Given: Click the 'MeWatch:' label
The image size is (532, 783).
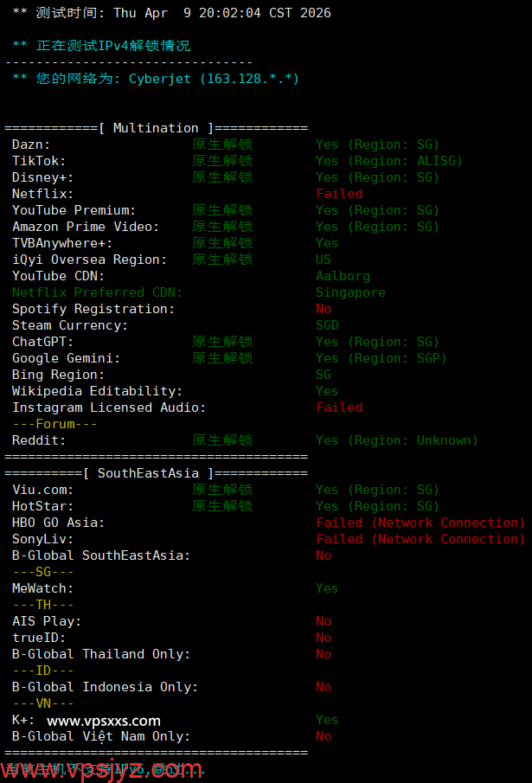Looking at the screenshot, I should [43, 588].
